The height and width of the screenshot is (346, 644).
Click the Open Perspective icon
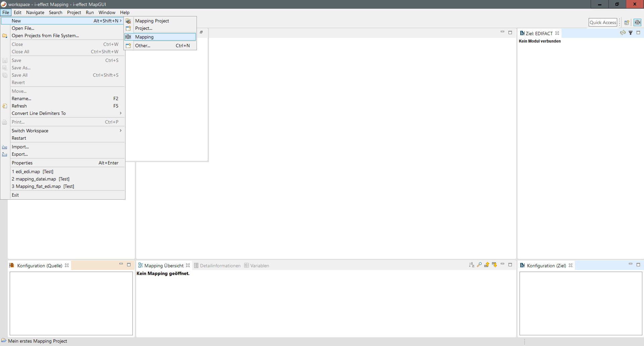point(627,23)
